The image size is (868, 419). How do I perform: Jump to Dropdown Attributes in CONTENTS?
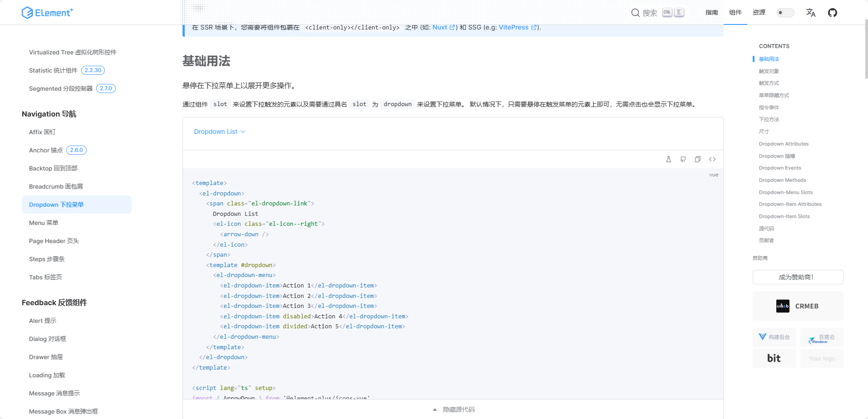click(x=784, y=144)
